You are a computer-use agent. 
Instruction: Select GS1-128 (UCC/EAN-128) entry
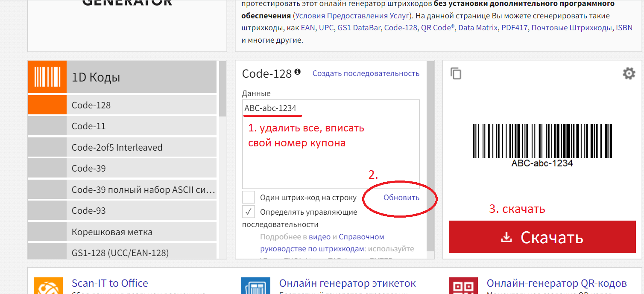point(123,251)
